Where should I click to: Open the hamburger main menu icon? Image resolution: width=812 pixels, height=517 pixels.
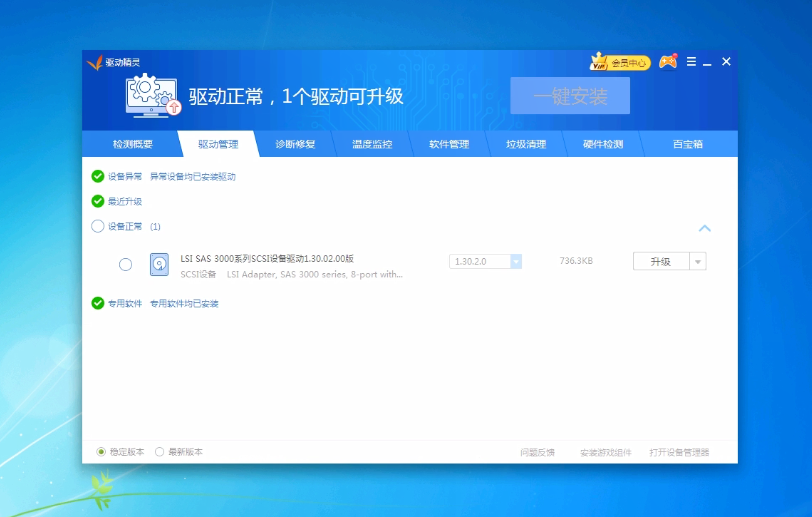pyautogui.click(x=691, y=62)
